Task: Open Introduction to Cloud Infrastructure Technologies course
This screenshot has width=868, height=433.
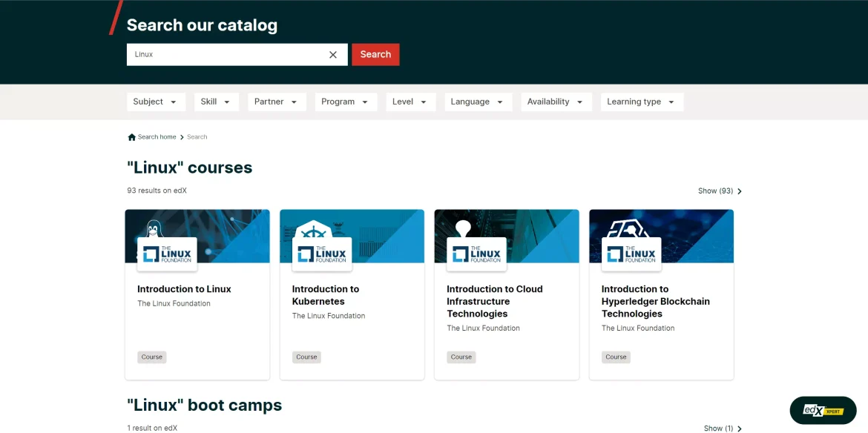Action: point(507,294)
